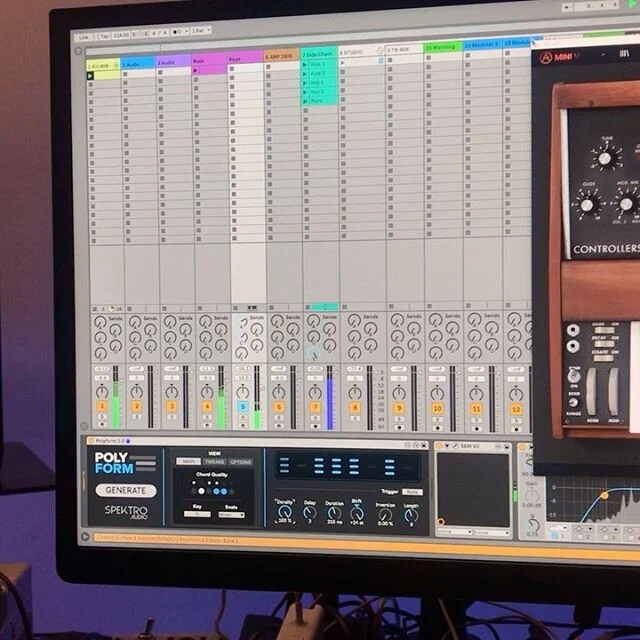This screenshot has height=640, width=640.
Task: Click the GENERATE button in Polyform
Action: pos(126,490)
